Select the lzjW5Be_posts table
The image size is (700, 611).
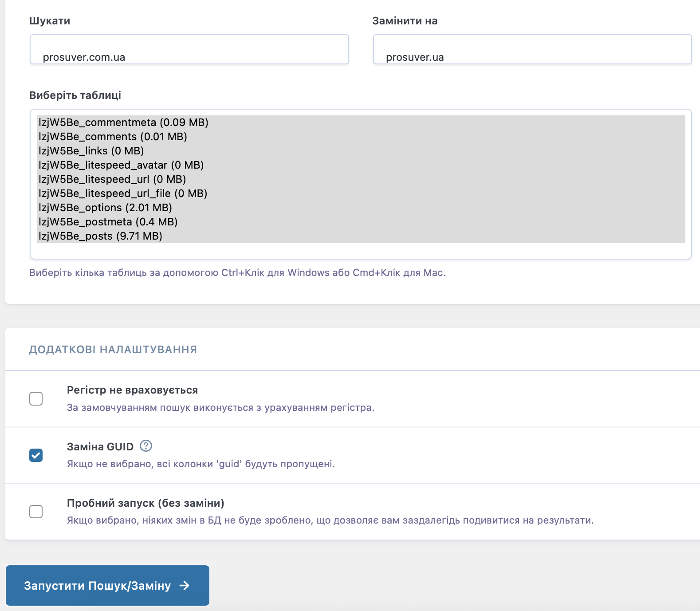(x=100, y=236)
